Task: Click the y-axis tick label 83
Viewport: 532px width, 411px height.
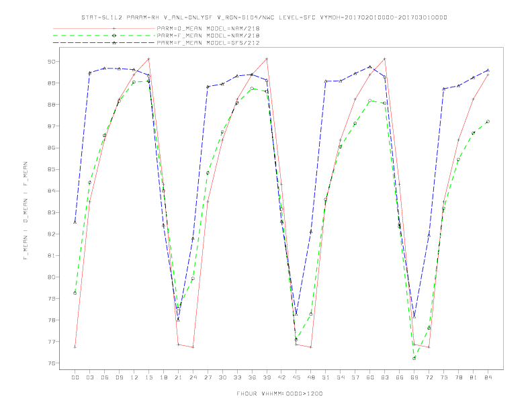Action: (51, 212)
